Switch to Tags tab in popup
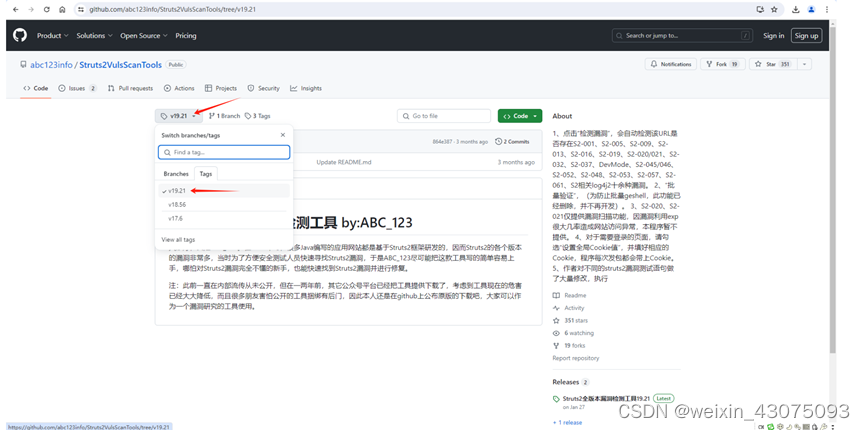This screenshot has height=430, width=865. click(x=206, y=174)
